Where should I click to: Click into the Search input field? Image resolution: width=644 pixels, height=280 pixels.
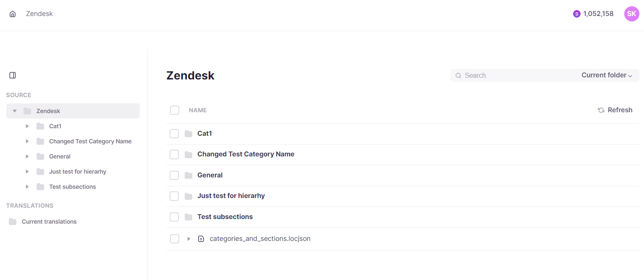[516, 76]
